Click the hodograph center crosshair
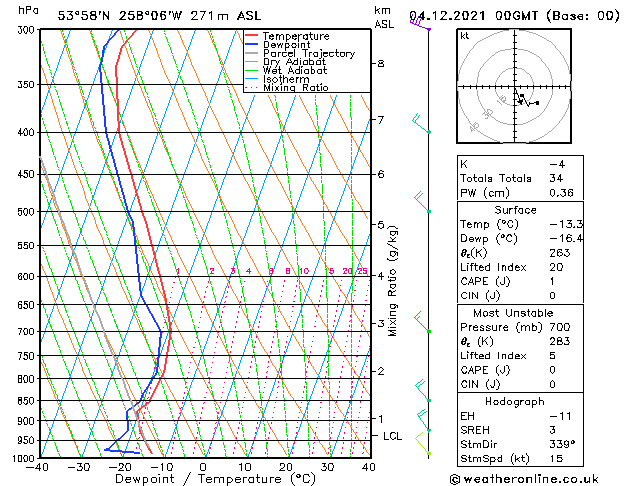The width and height of the screenshot is (629, 486). [515, 87]
